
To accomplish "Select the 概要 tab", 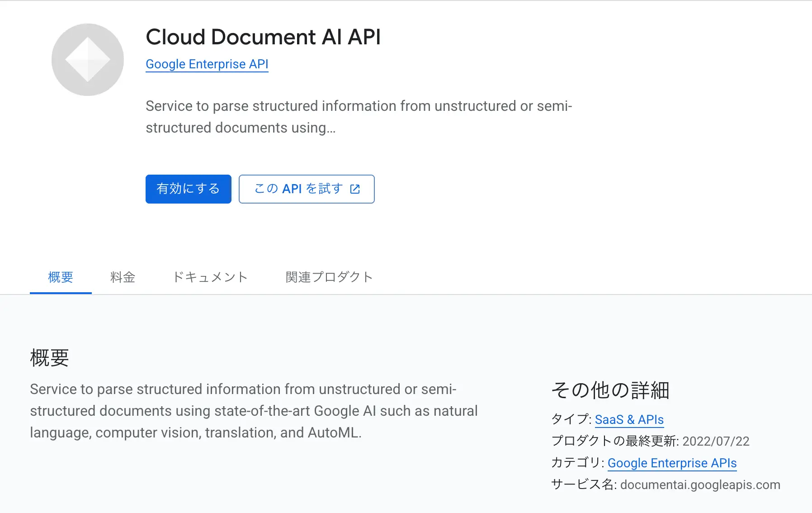I will coord(61,277).
